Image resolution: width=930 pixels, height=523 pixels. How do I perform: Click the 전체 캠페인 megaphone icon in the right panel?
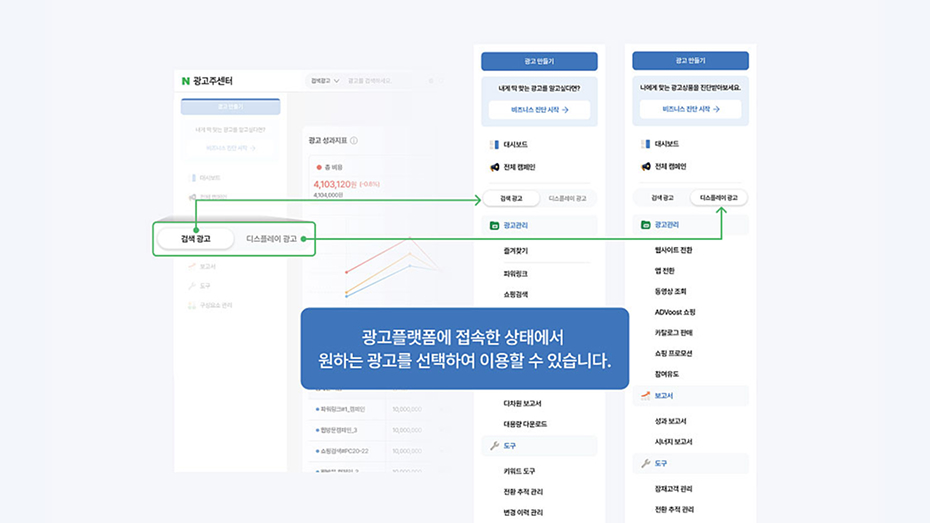click(645, 166)
